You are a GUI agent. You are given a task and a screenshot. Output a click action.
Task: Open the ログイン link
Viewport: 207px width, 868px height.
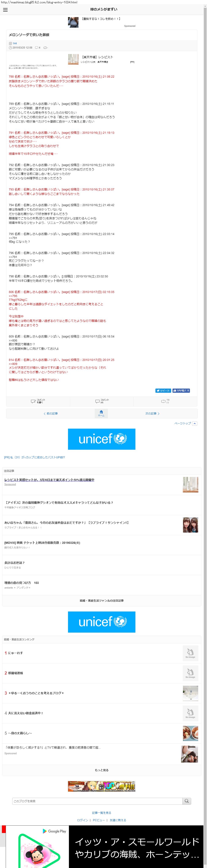click(x=83, y=820)
